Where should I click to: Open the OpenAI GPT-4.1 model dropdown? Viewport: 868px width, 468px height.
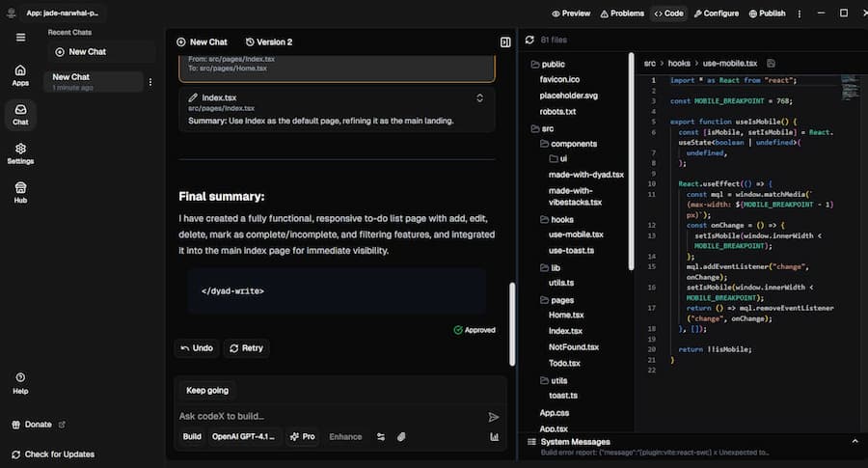coord(244,437)
